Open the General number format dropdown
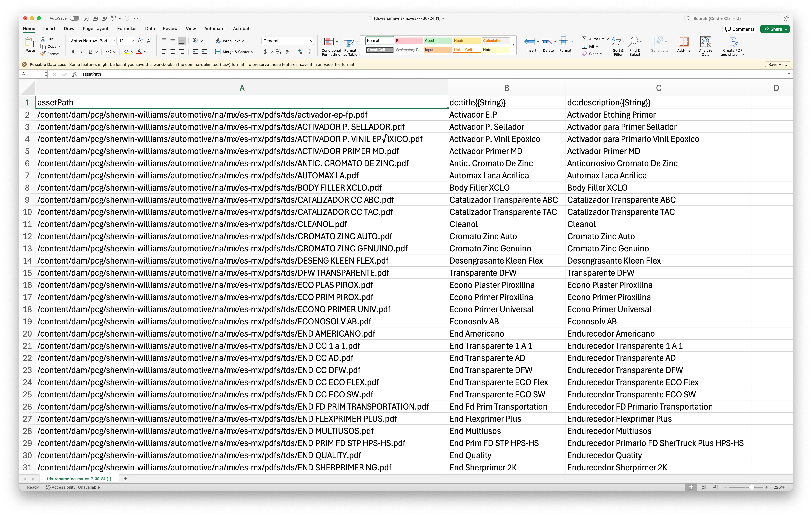 (x=311, y=41)
